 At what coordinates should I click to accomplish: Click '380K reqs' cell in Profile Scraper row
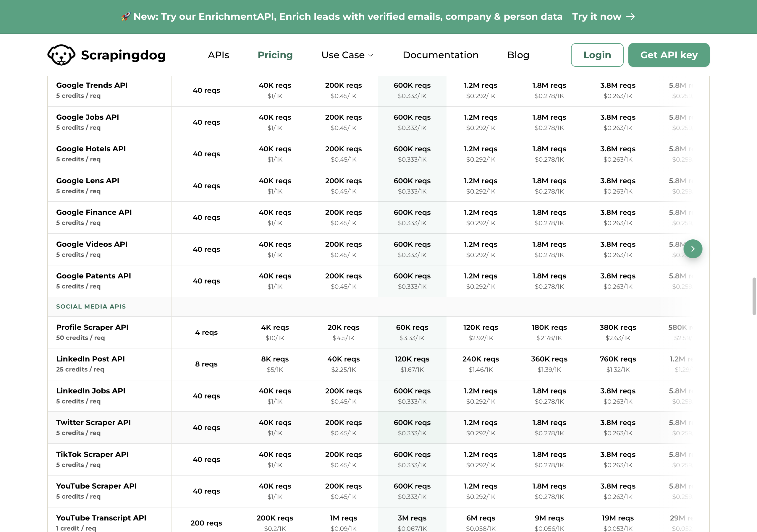tap(618, 328)
